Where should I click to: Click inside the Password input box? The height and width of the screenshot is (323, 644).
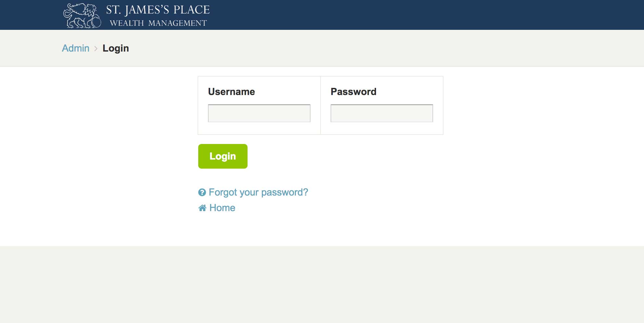pos(382,114)
